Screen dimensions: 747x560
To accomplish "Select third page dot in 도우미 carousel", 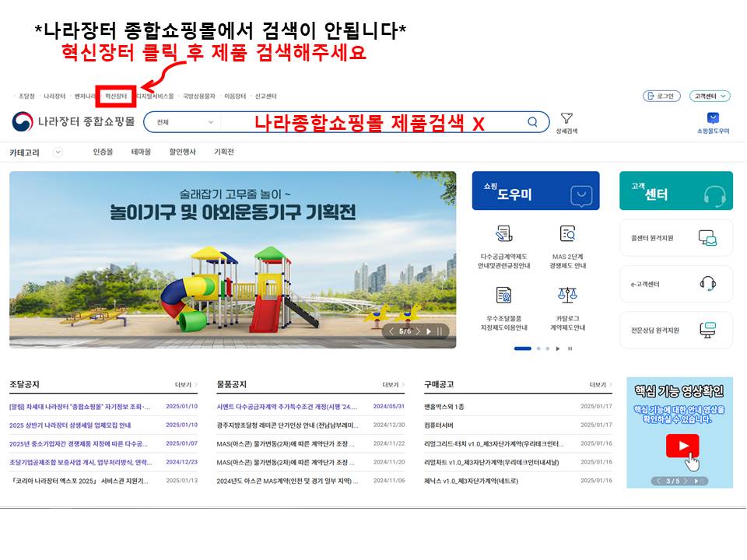I will 547,348.
